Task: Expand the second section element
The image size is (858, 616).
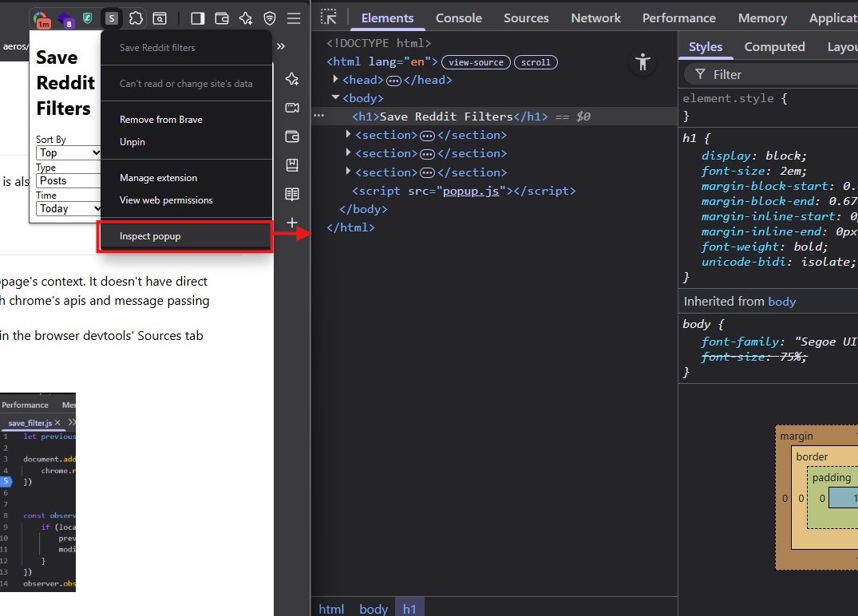Action: [x=348, y=152]
